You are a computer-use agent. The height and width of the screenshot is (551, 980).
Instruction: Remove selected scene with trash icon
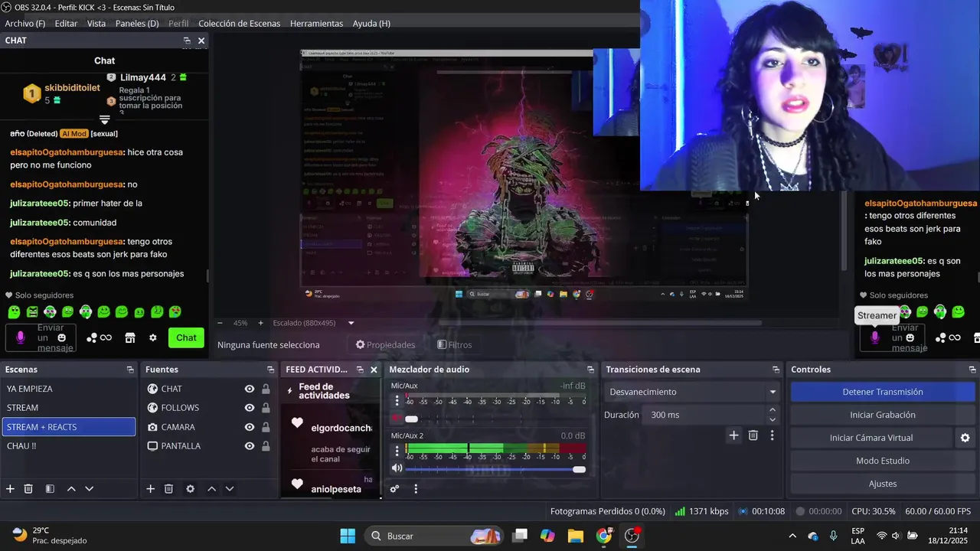point(28,489)
